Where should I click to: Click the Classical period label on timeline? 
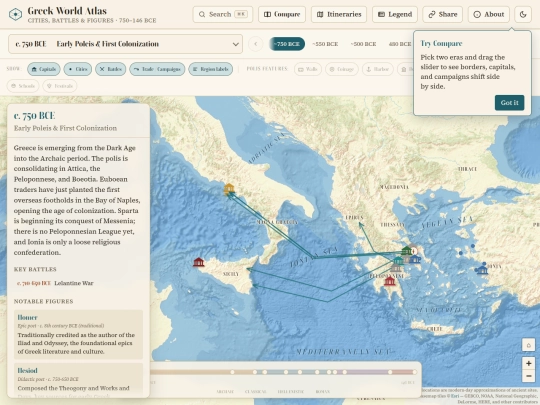tap(256, 392)
